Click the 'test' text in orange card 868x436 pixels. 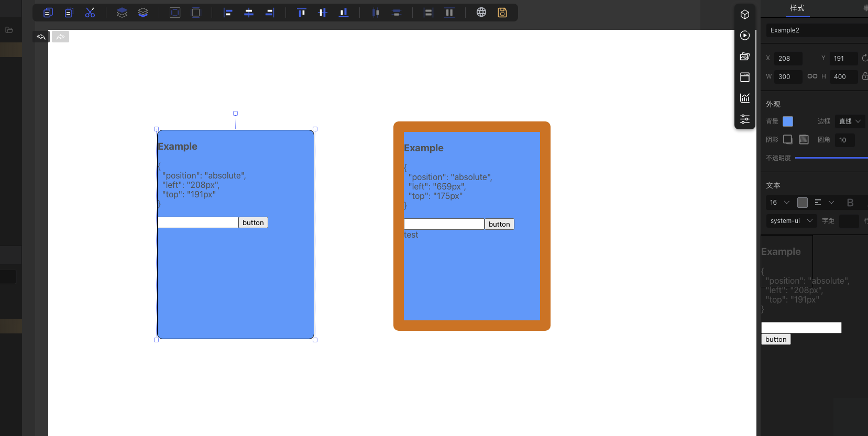click(411, 235)
